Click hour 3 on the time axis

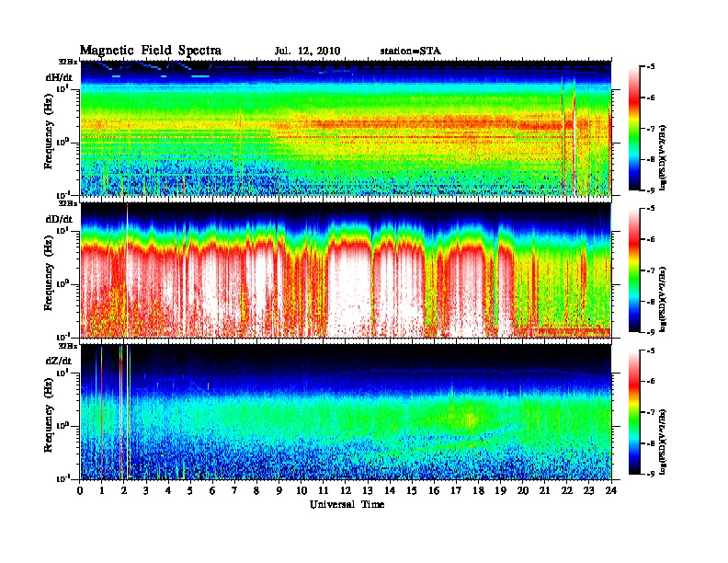point(146,490)
